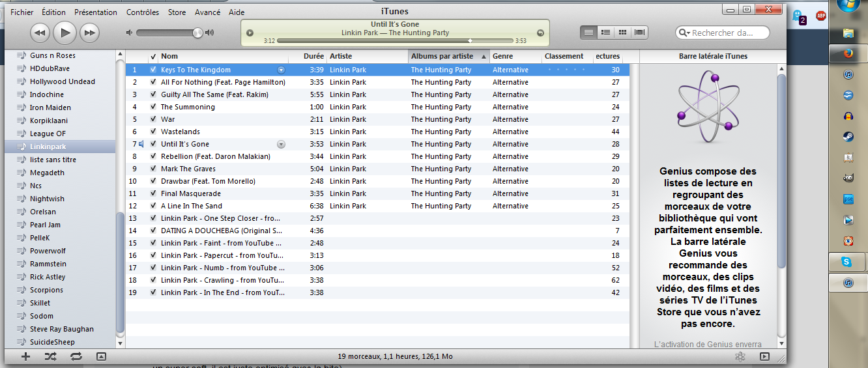Sort by Nom column header
This screenshot has height=368, width=868.
pyautogui.click(x=224, y=57)
